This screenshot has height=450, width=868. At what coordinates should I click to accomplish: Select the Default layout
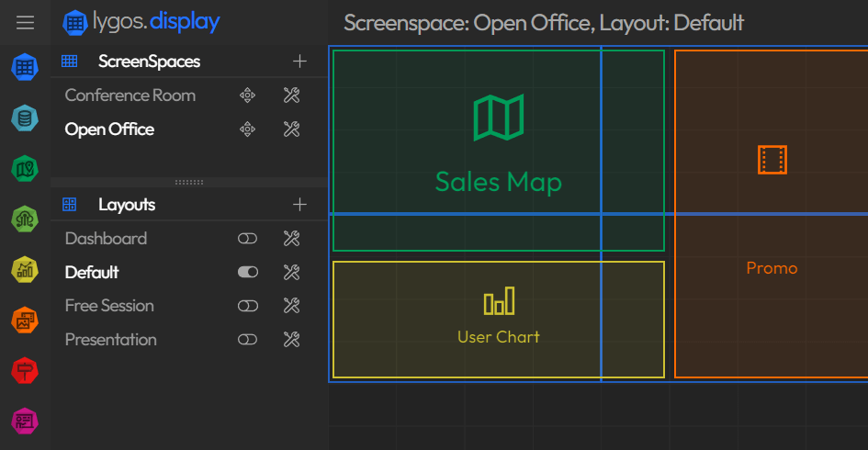(x=92, y=272)
